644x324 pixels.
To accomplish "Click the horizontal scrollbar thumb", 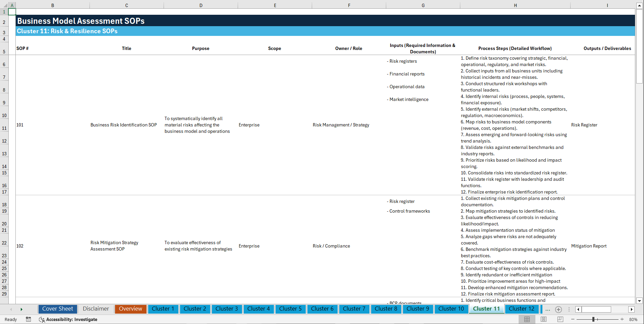I will click(x=596, y=309).
